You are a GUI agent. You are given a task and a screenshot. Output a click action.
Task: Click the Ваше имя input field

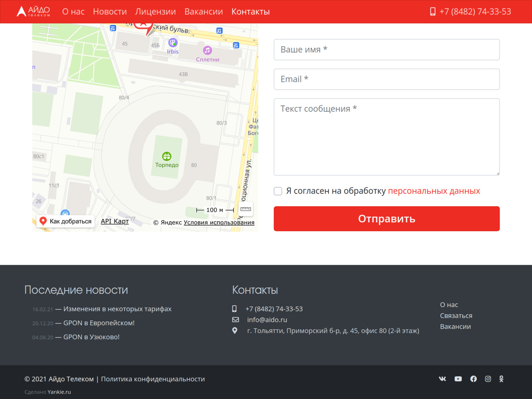click(387, 49)
